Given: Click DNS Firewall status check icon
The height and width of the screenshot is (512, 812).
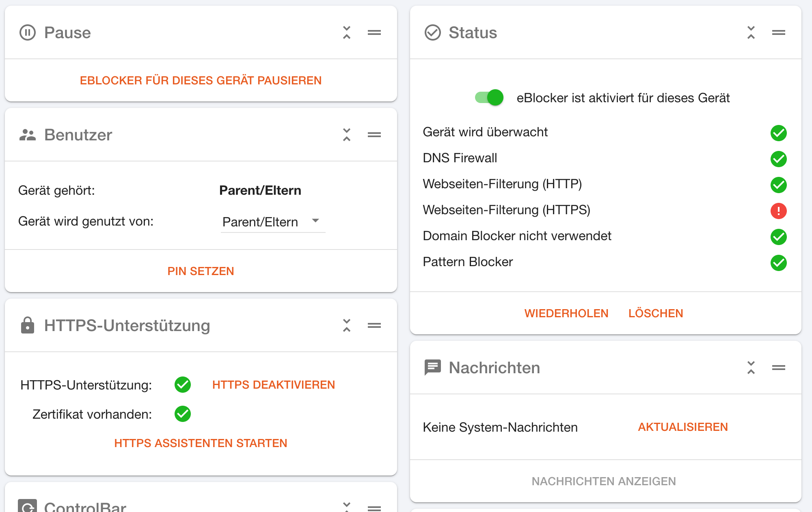Looking at the screenshot, I should tap(779, 159).
